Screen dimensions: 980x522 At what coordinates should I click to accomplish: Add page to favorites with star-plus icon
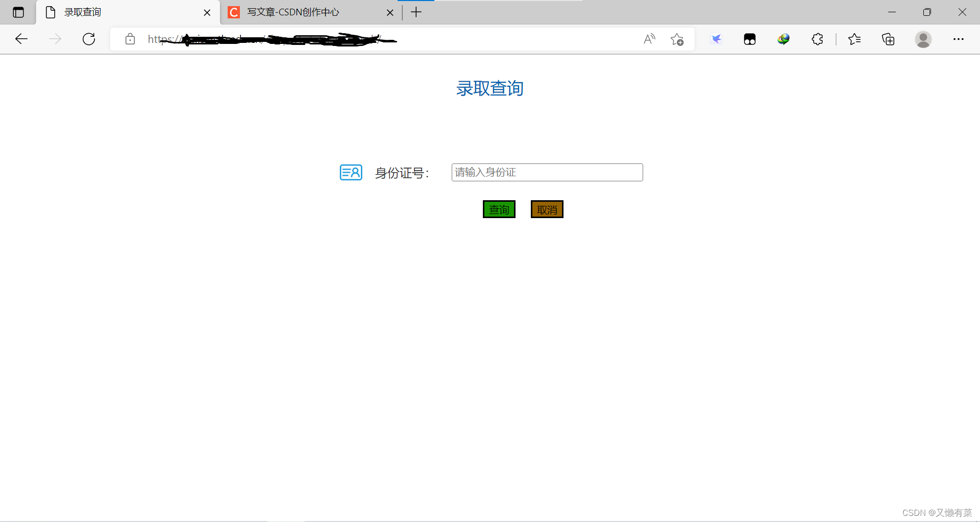(x=677, y=39)
